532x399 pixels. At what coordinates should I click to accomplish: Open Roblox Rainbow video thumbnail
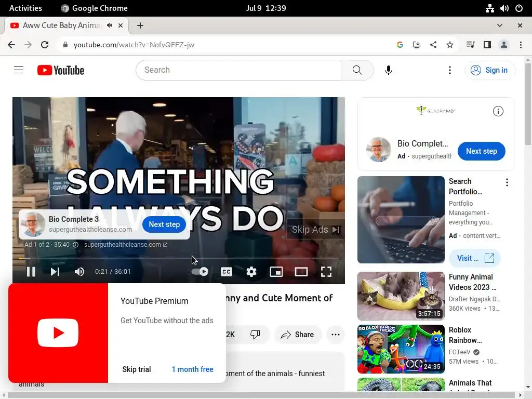point(401,349)
